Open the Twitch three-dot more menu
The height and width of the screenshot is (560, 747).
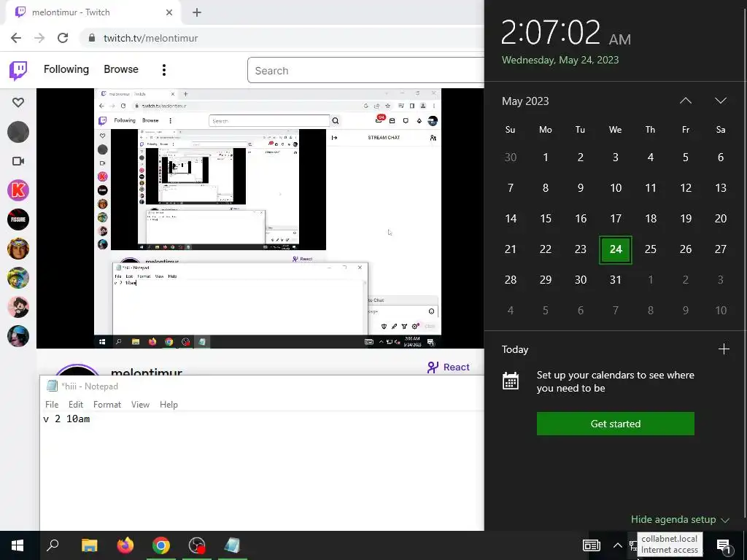coord(164,70)
